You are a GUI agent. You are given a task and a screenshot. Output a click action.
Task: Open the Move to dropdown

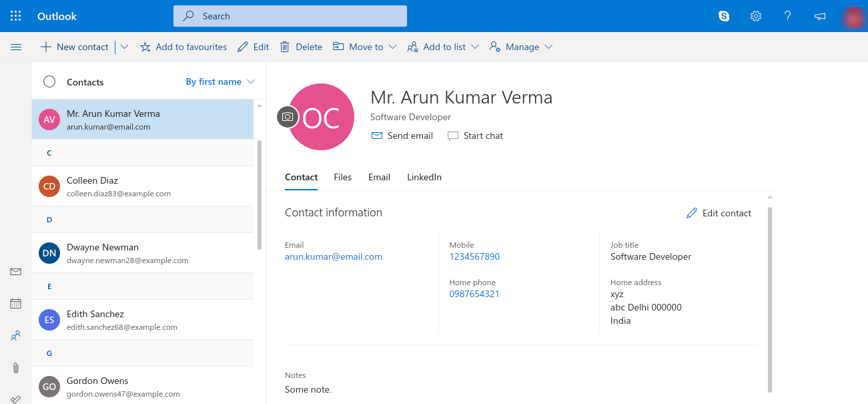[x=365, y=47]
